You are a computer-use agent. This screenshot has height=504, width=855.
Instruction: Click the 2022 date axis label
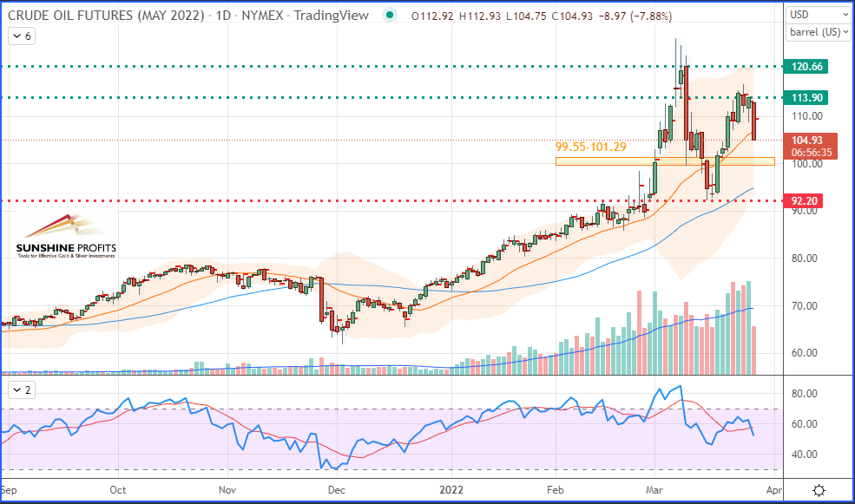pos(451,490)
